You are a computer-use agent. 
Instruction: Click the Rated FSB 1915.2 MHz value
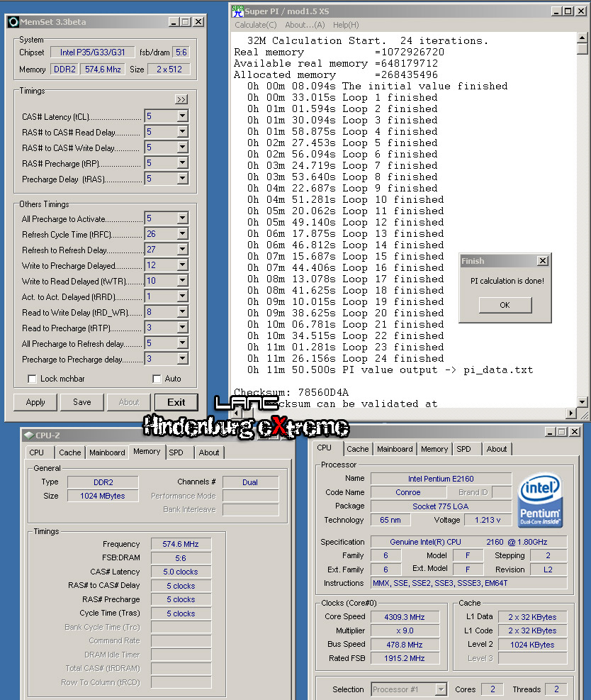(405, 658)
